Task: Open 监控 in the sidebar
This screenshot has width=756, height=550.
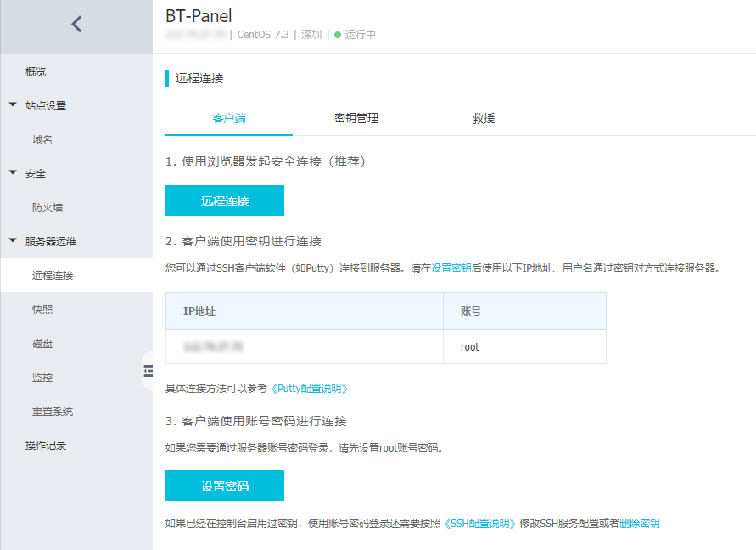Action: click(x=42, y=378)
